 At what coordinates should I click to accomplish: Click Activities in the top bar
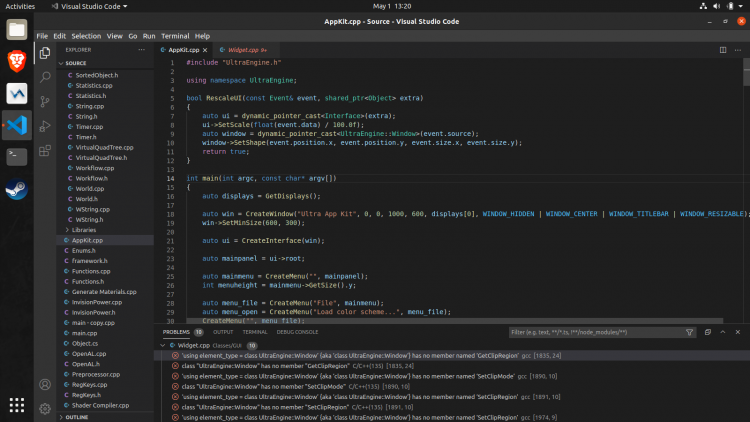tap(20, 6)
